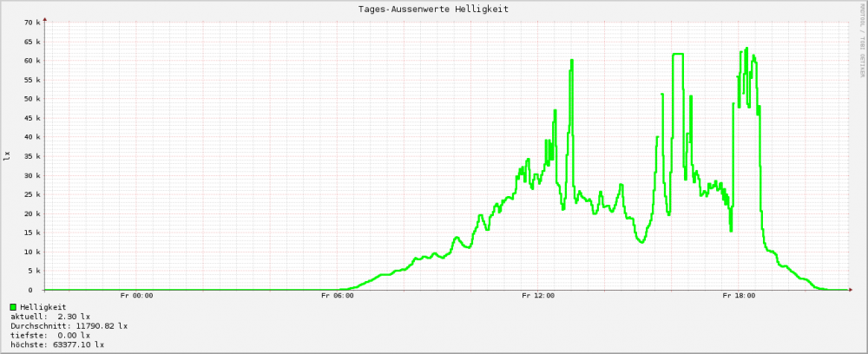Click the 10 k y-axis label
Screen dimensions: 868x354
click(x=32, y=252)
